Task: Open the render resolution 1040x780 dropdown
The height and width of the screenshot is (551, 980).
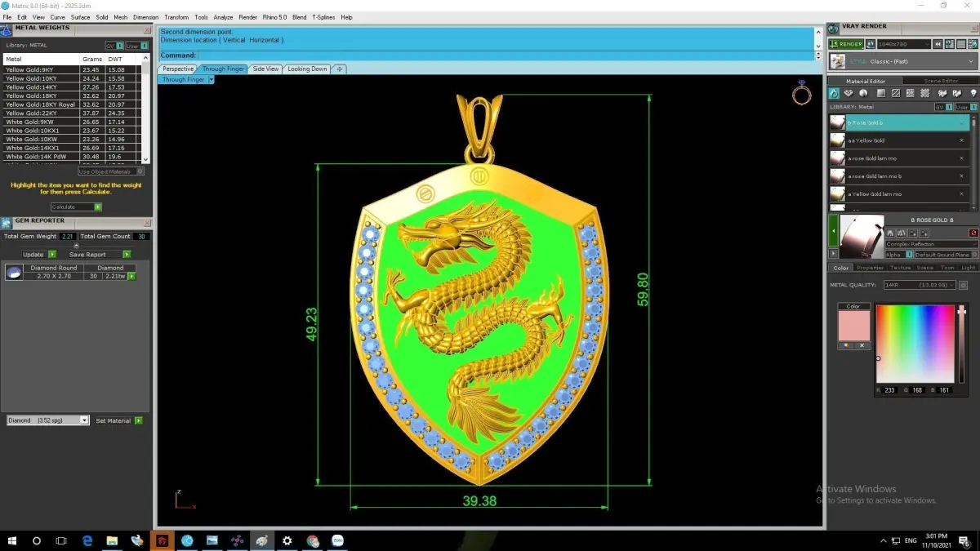Action: tap(904, 44)
